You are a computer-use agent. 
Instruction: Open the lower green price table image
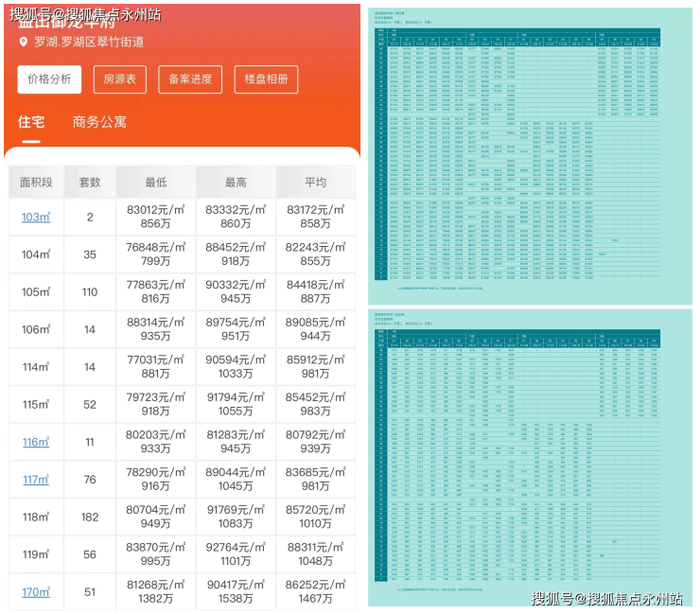[530, 458]
